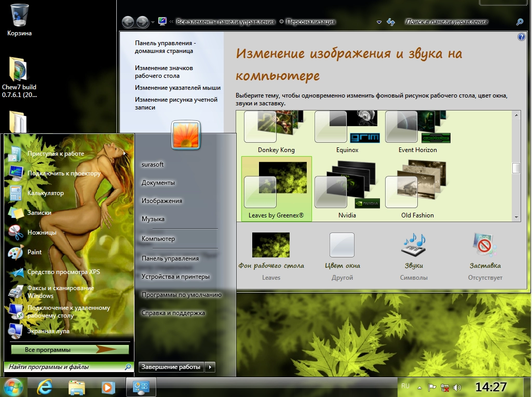The image size is (532, 397).
Task: Open Windows Media Player in taskbar
Action: point(108,387)
